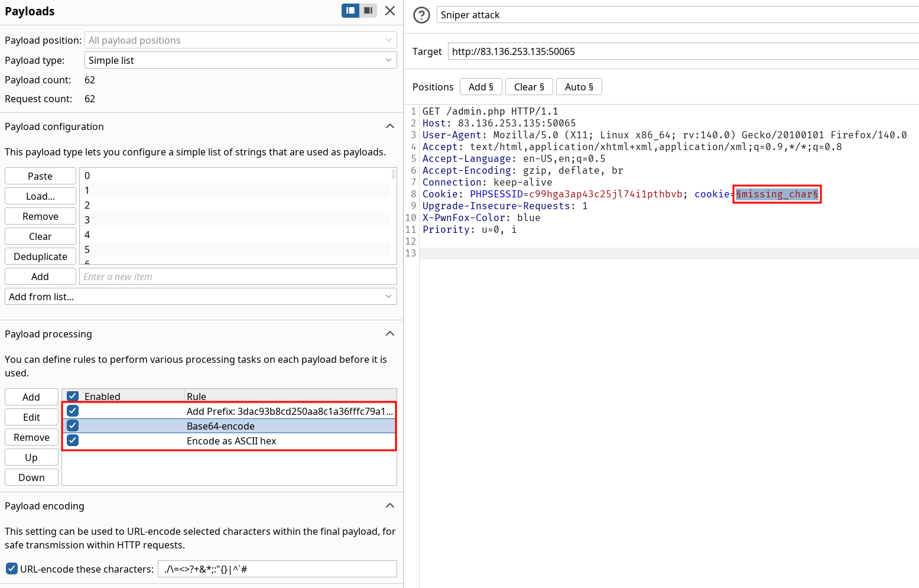Image resolution: width=919 pixels, height=588 pixels.
Task: Open the Payload type dropdown
Action: [x=241, y=60]
